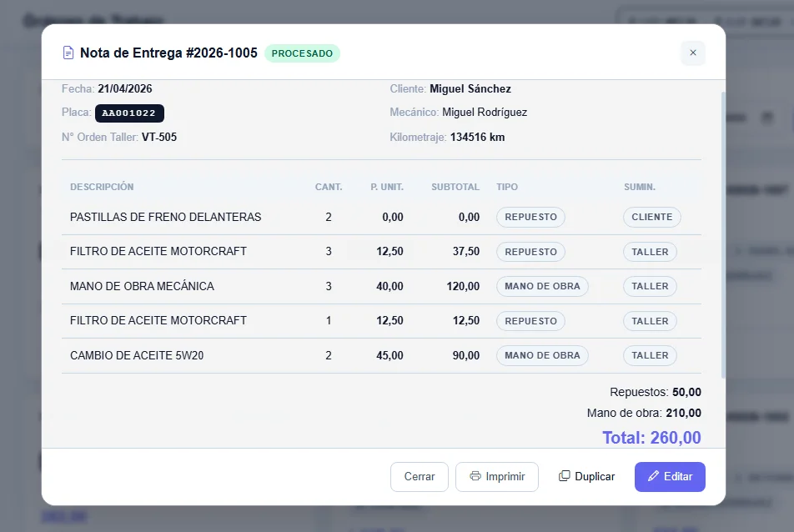This screenshot has width=794, height=532.
Task: Click the TIPO column header
Action: (507, 187)
